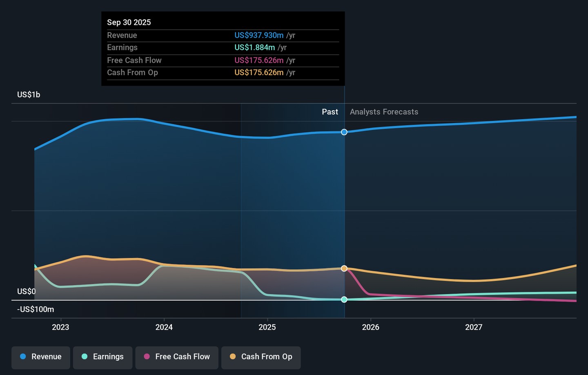Screen dimensions: 588x375
Task: Click the US$937.930m revenue value in tooltip
Action: coord(259,36)
